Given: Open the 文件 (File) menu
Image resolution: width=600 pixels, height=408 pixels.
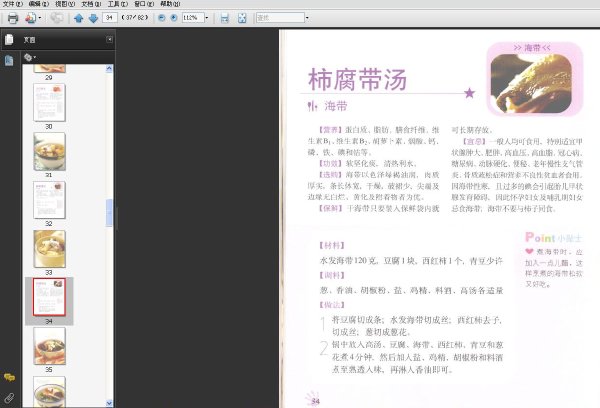Looking at the screenshot, I should pyautogui.click(x=13, y=4).
